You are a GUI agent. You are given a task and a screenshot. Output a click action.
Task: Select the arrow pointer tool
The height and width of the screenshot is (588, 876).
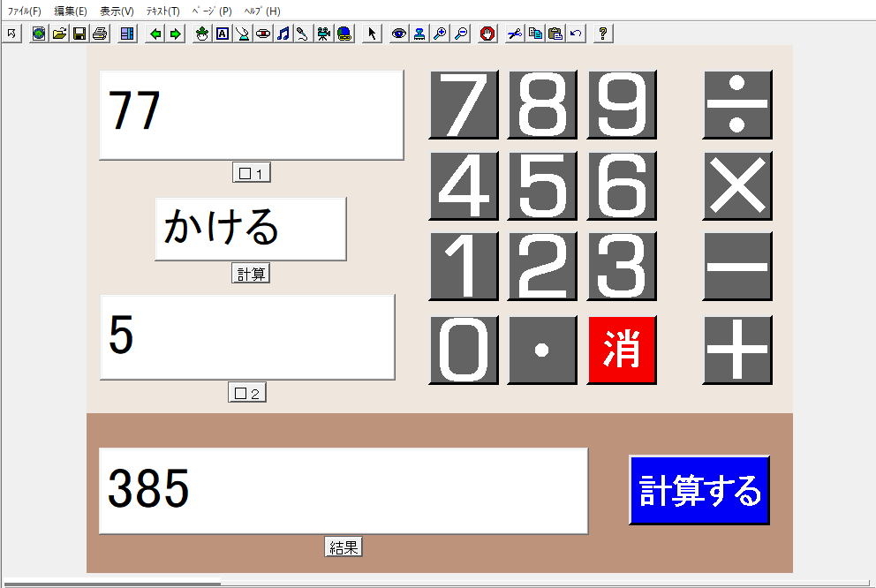click(x=372, y=34)
